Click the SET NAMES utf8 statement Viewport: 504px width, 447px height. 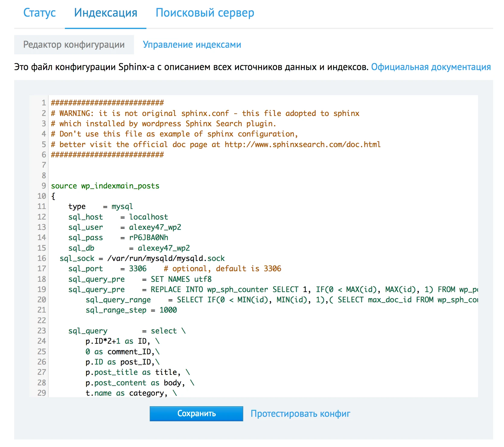tap(181, 279)
